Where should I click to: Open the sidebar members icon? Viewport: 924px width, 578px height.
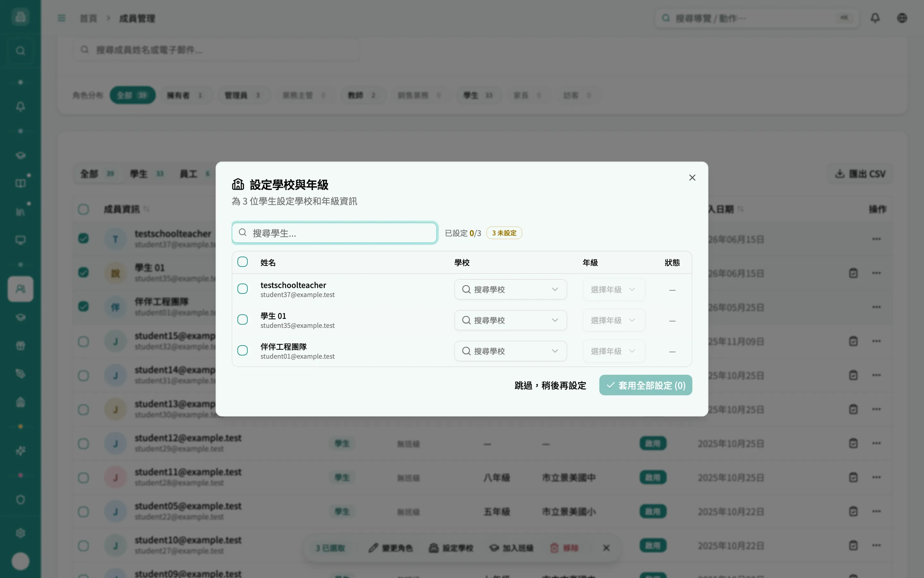[x=20, y=289]
